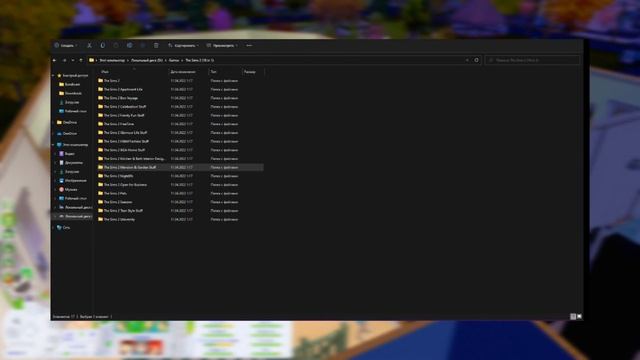Click the folder icon in address bar
The width and height of the screenshot is (640, 360).
[x=91, y=60]
